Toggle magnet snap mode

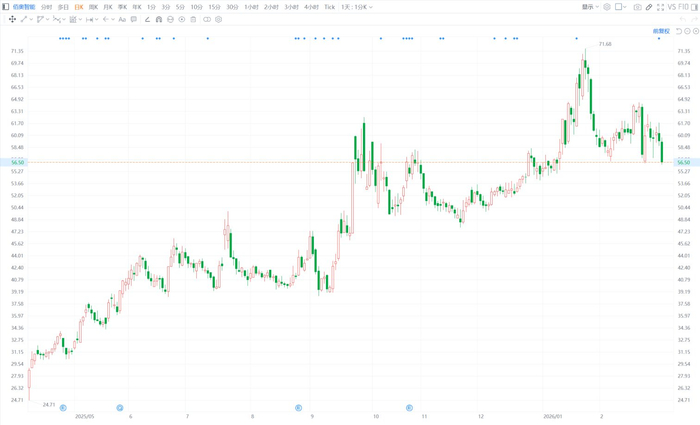tap(159, 19)
